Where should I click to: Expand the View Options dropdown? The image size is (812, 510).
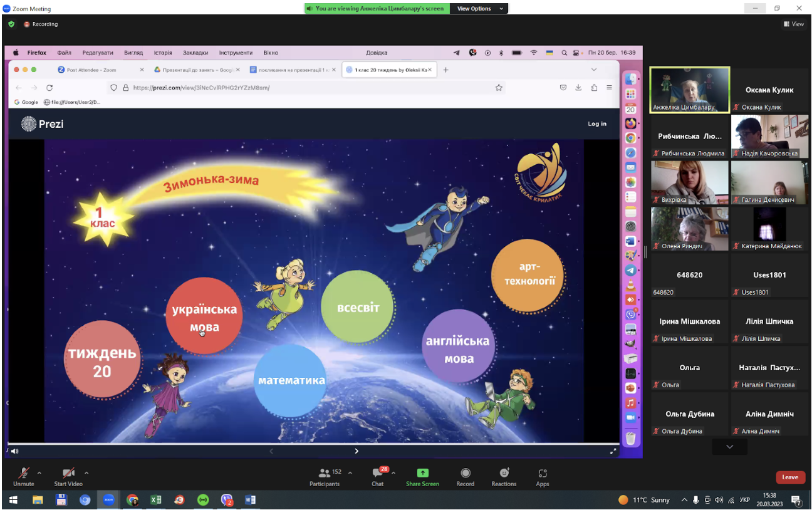coord(479,9)
